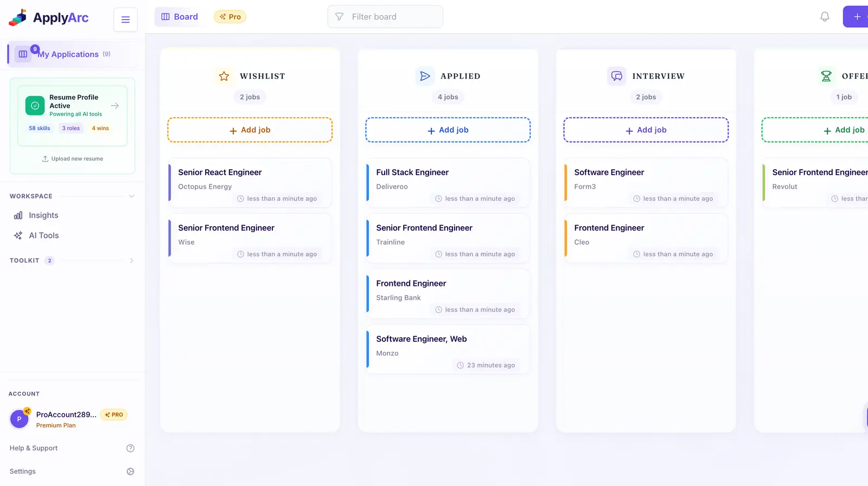Open Senior Frontend Engineer Revolut card

[815, 183]
